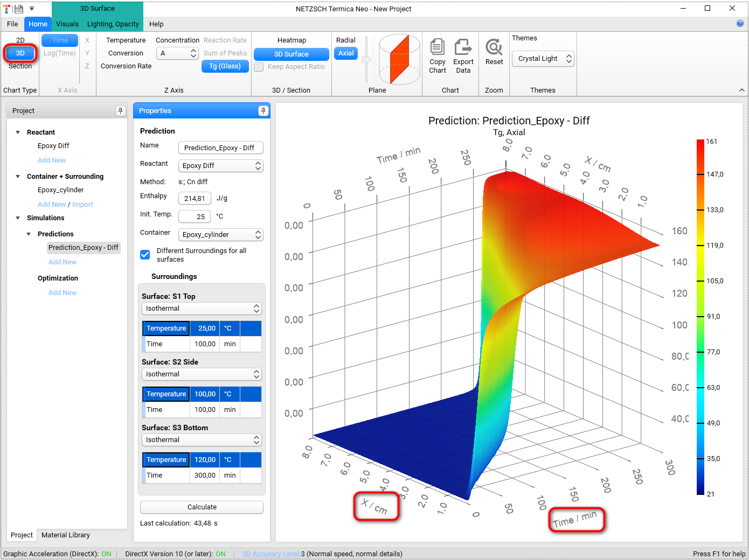
Task: Enable Keep Aspect Ratio checkbox
Action: tap(259, 67)
